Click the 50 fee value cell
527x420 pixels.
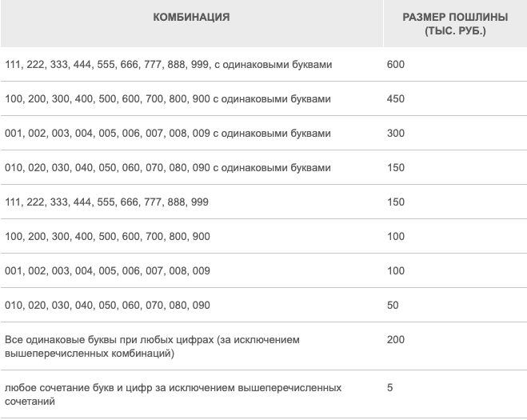pos(393,305)
